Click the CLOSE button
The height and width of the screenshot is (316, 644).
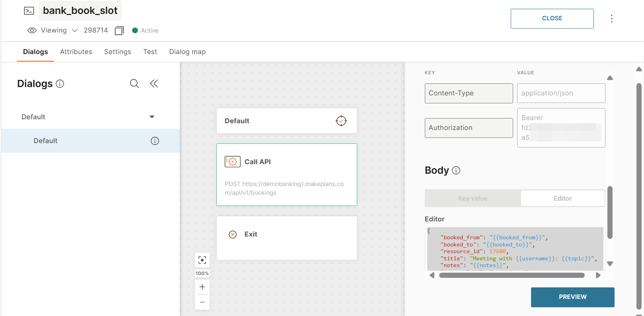click(x=552, y=19)
